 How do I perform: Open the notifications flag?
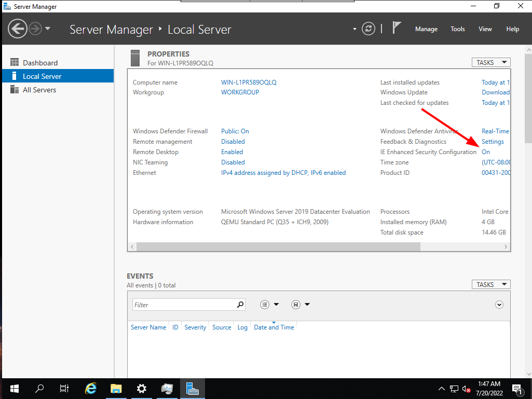397,28
